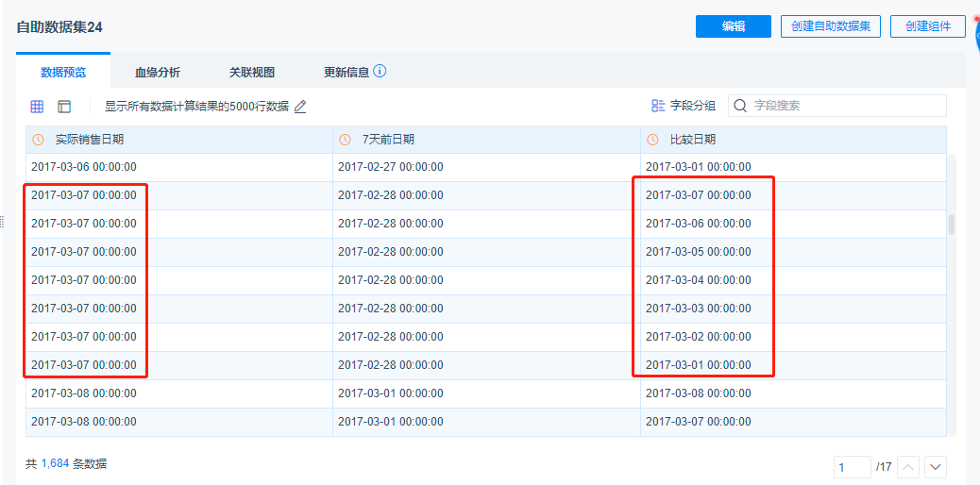Open the 关联视图 tab
The height and width of the screenshot is (485, 980).
point(252,72)
